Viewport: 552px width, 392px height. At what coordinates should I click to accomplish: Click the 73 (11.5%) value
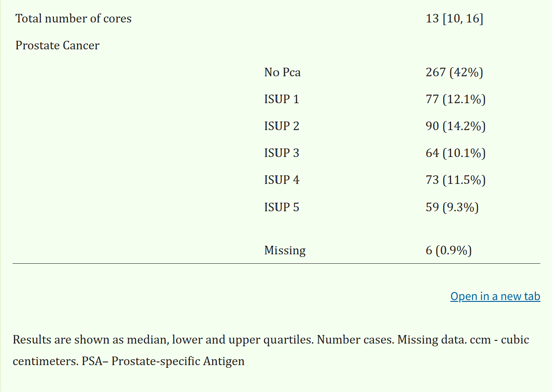coord(456,180)
